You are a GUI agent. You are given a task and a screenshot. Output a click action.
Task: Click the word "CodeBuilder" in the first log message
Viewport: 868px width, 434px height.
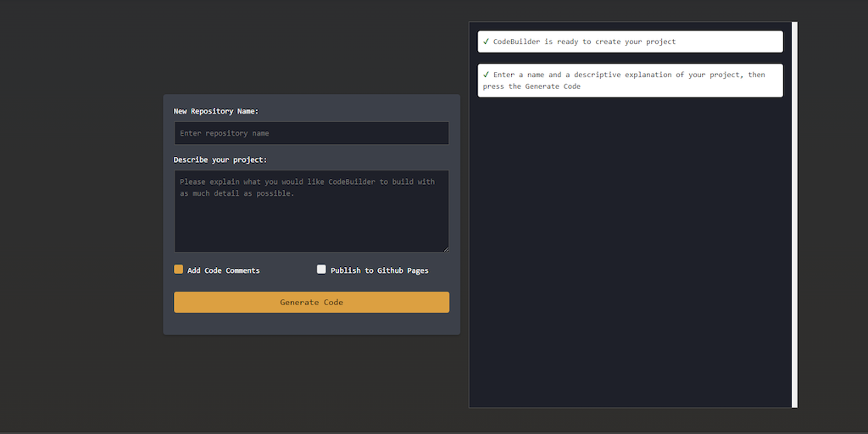(516, 42)
